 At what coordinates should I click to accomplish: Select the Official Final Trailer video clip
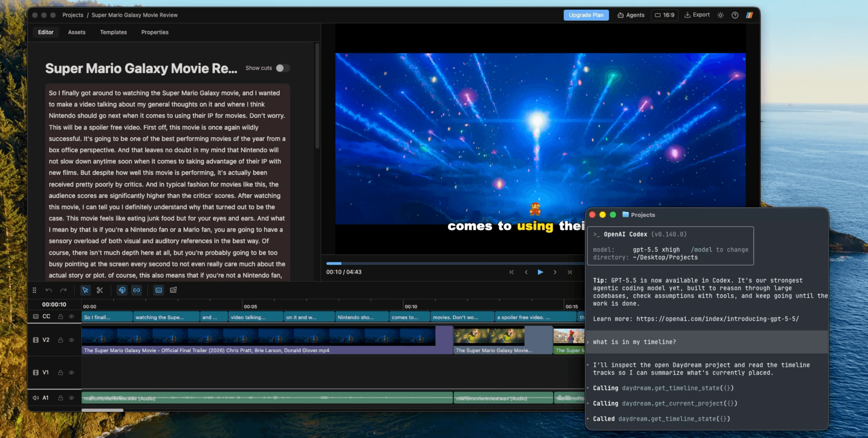coord(267,340)
